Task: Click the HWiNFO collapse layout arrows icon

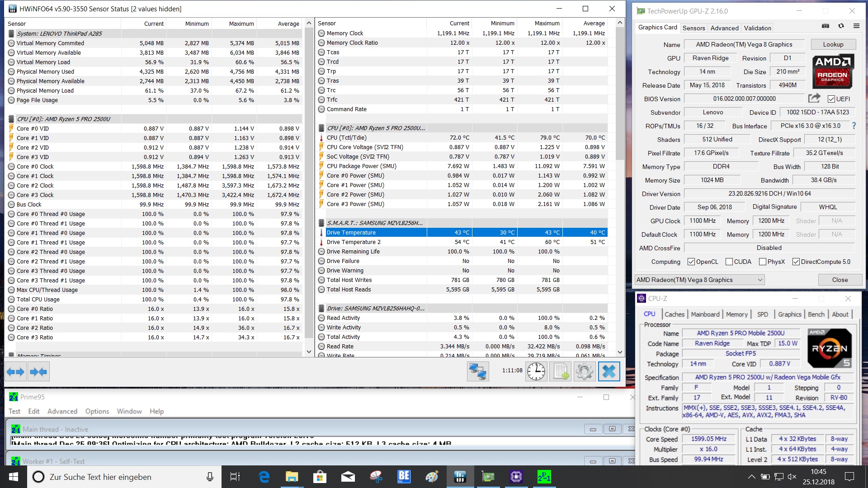Action: 38,372
